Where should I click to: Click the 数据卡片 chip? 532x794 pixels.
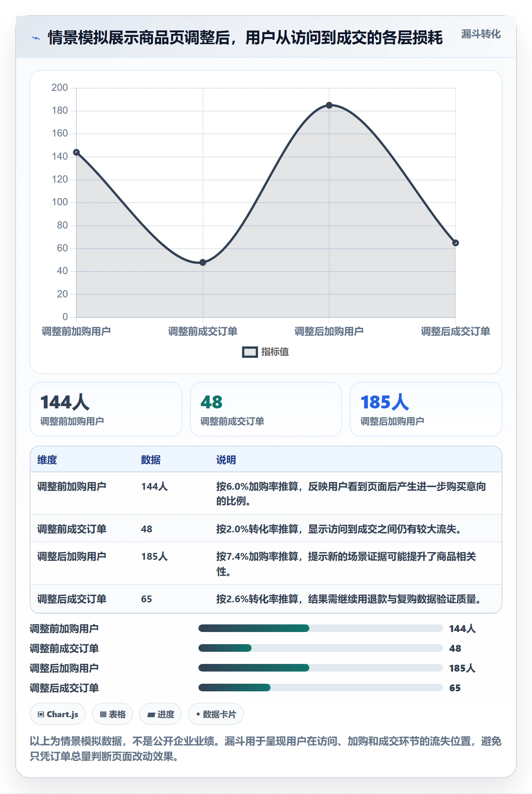coord(216,714)
